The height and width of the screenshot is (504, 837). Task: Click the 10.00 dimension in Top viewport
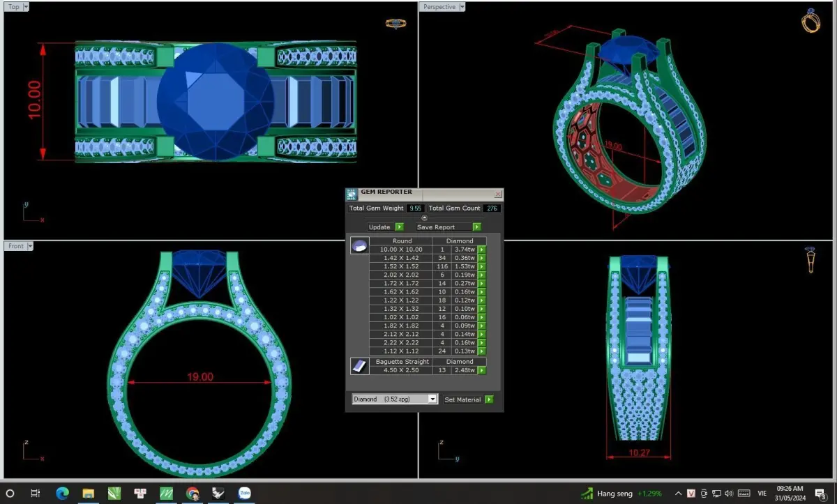pyautogui.click(x=33, y=100)
